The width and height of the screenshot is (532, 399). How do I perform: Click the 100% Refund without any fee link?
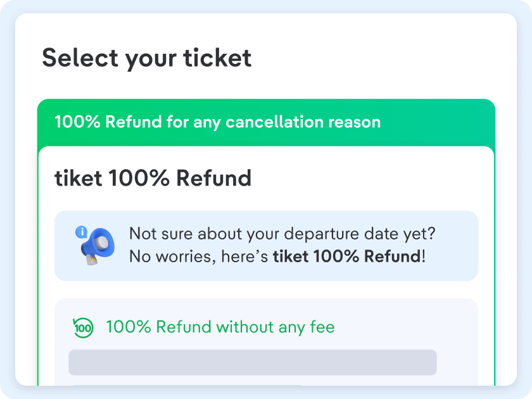(x=220, y=327)
